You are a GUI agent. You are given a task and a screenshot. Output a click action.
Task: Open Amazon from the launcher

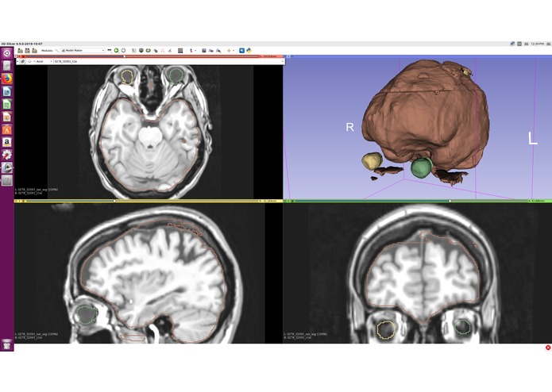6,142
